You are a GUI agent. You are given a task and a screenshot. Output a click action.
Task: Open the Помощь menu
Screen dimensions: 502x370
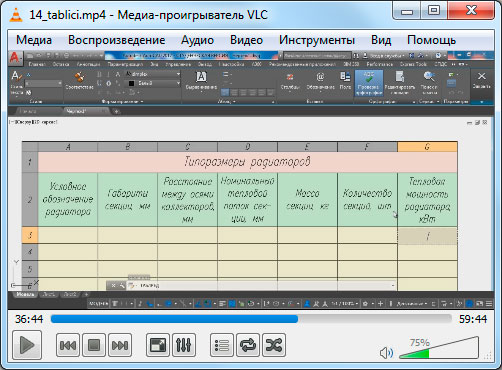(x=431, y=40)
